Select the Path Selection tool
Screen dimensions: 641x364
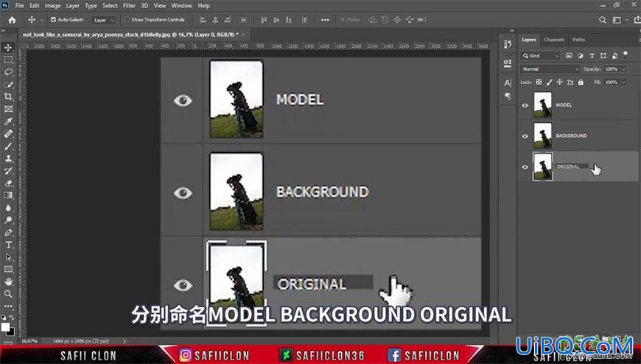click(8, 257)
